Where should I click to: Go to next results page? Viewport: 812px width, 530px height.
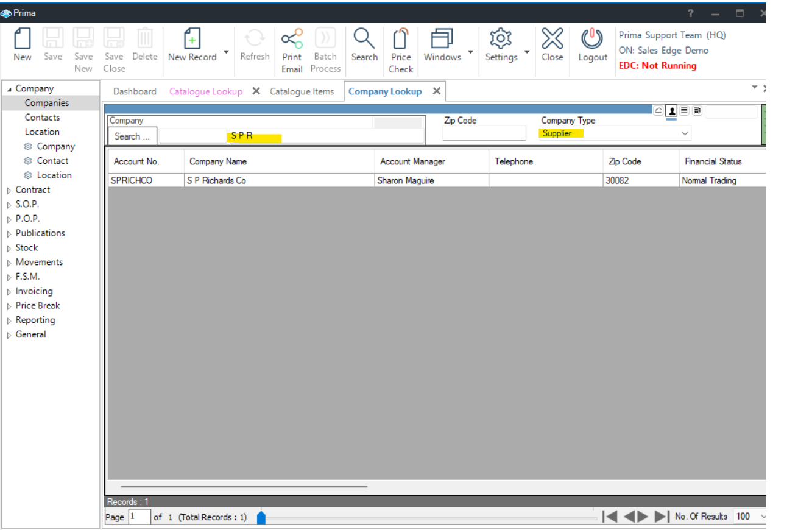pos(643,517)
